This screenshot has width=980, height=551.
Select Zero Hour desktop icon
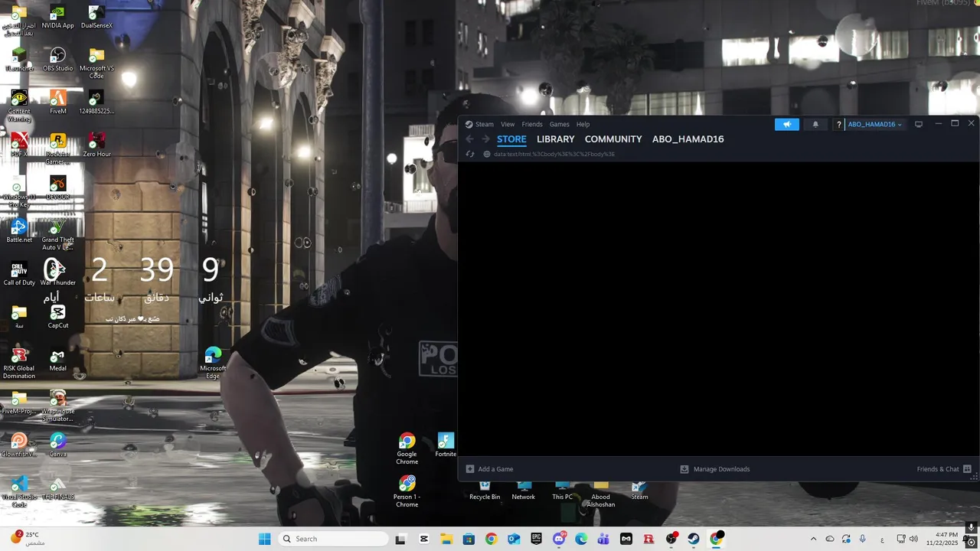(x=96, y=145)
